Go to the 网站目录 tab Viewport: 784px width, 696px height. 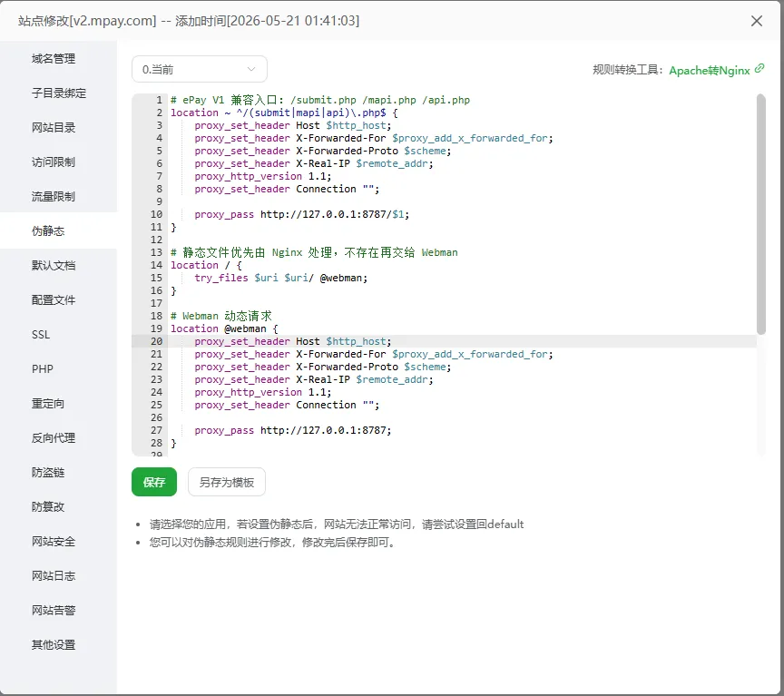point(54,128)
